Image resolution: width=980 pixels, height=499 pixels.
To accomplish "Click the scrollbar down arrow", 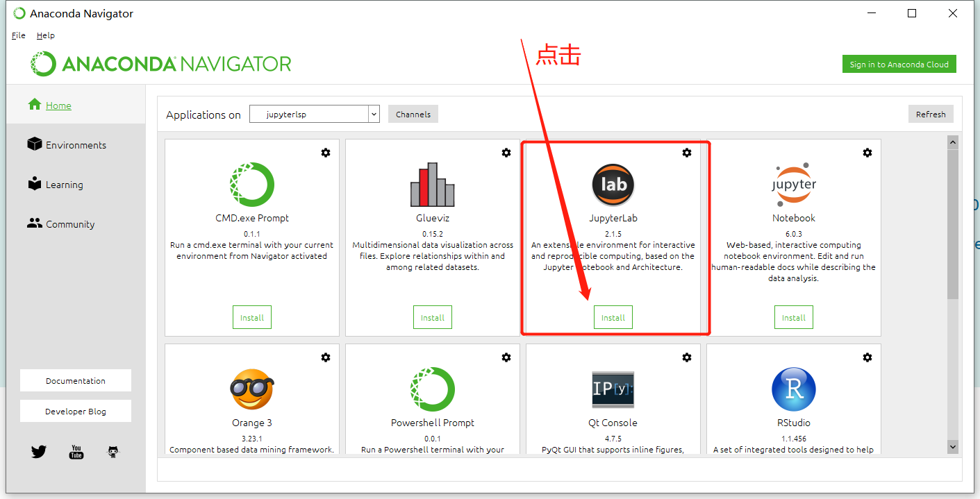I will pyautogui.click(x=952, y=447).
